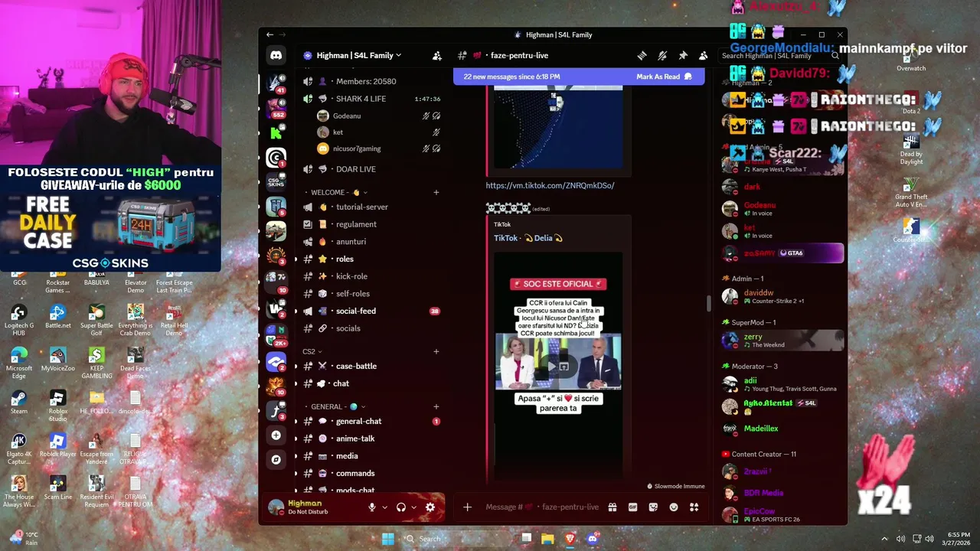Open Discover servers compass icon
This screenshot has width=980, height=551.
(276, 459)
